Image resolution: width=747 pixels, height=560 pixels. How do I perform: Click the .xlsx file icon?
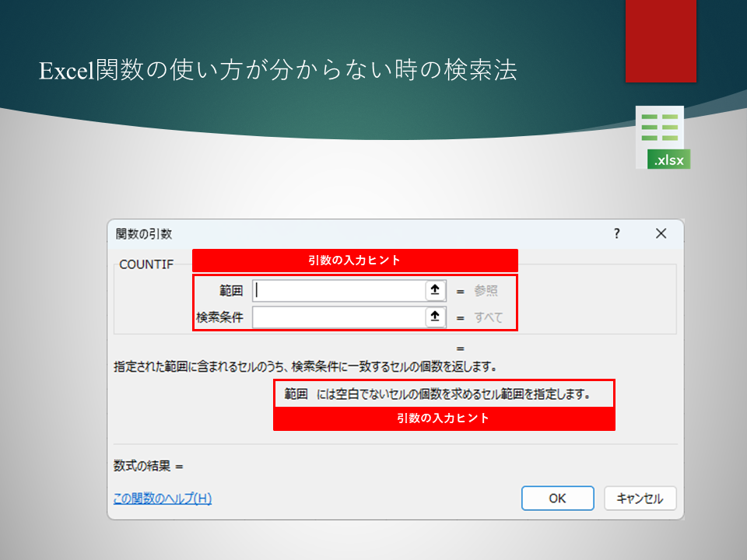tap(662, 138)
